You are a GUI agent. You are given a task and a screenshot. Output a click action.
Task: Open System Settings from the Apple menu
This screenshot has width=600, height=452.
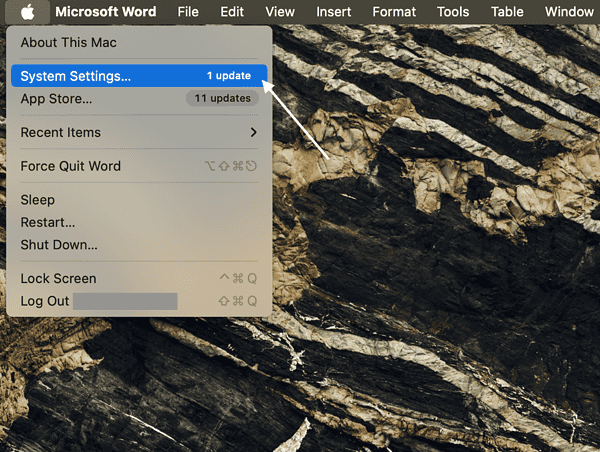pyautogui.click(x=75, y=76)
